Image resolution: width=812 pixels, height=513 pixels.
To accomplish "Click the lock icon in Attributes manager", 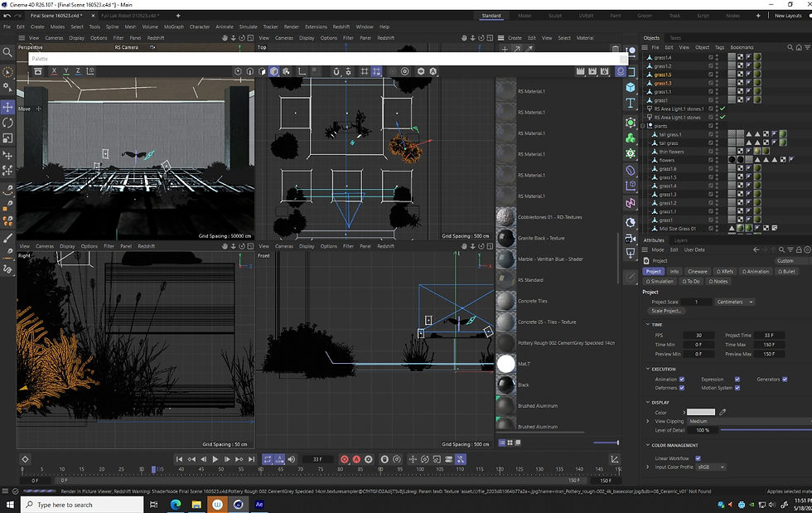I will click(799, 249).
